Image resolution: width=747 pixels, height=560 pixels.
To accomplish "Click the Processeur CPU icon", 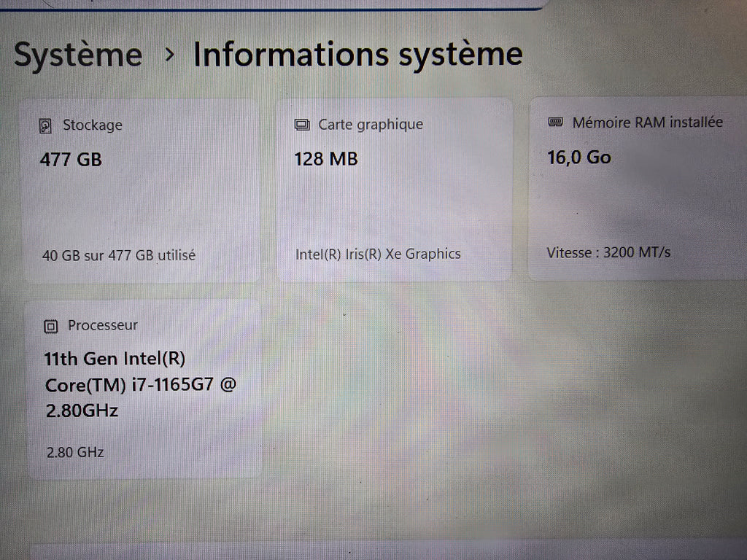I will click(x=51, y=327).
